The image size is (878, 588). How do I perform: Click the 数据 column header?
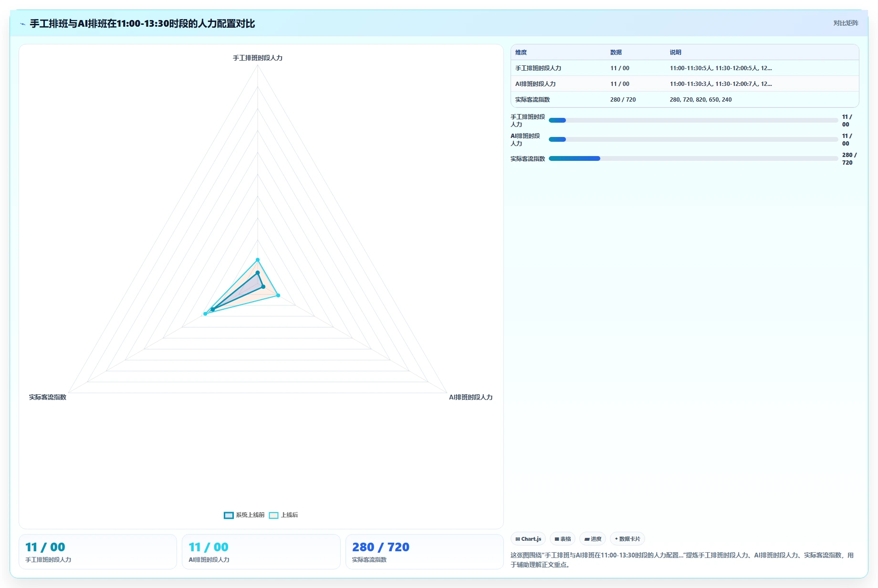(x=616, y=52)
